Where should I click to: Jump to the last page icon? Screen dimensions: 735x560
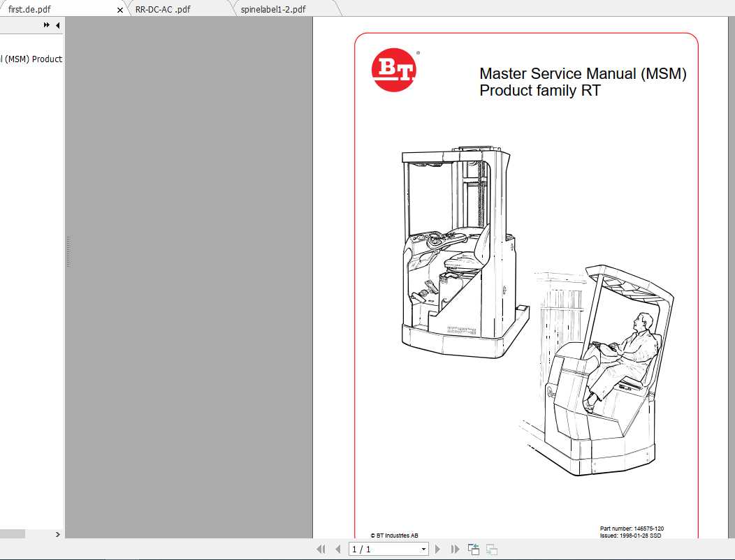[455, 549]
